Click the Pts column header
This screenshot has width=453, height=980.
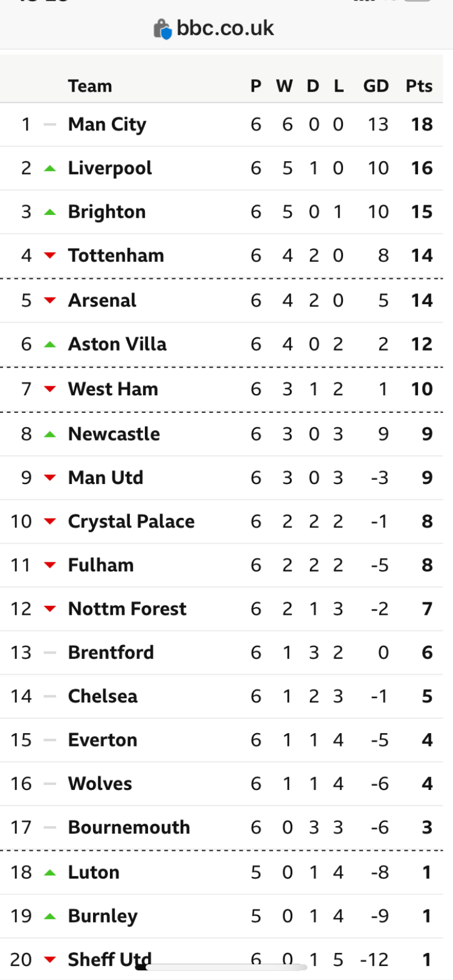click(x=419, y=86)
